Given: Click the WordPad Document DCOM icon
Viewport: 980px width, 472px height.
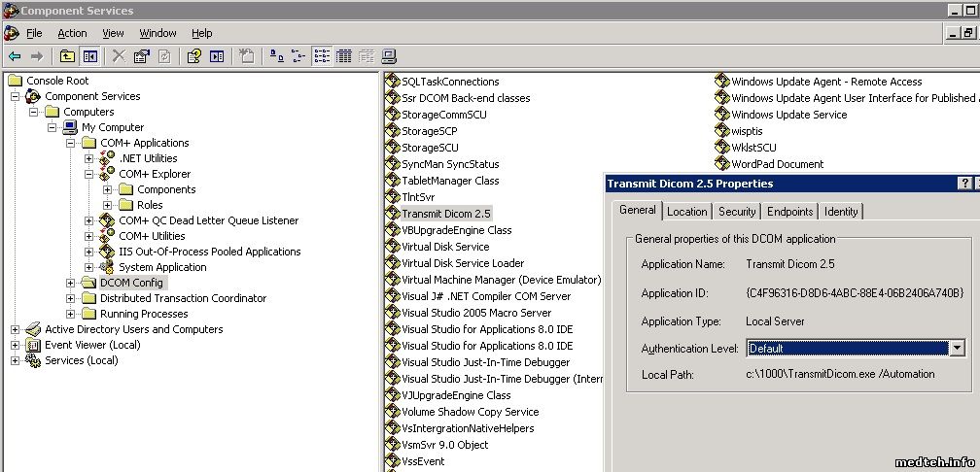Looking at the screenshot, I should 722,164.
